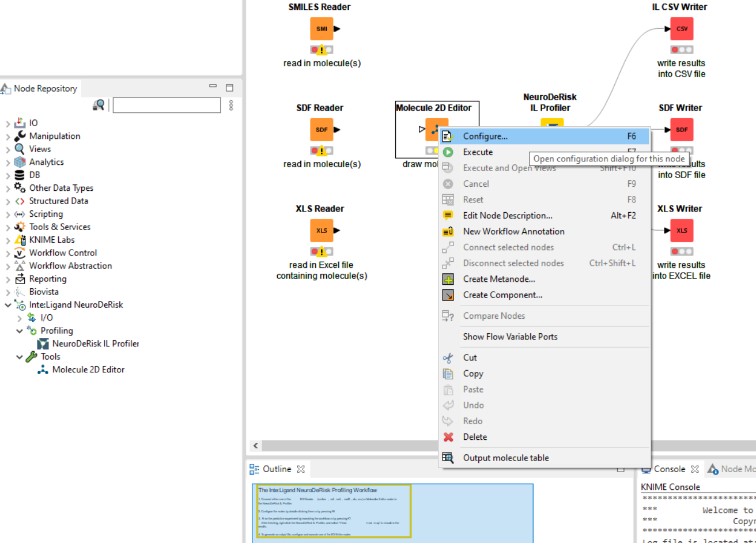
Task: Expand the IO tree arrow
Action: [7, 123]
